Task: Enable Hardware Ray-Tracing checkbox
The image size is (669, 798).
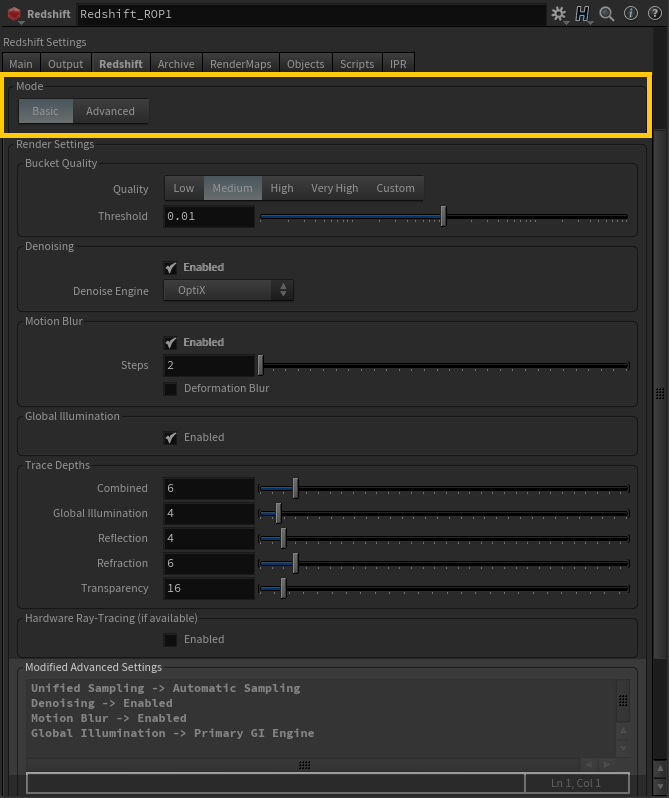Action: click(171, 640)
